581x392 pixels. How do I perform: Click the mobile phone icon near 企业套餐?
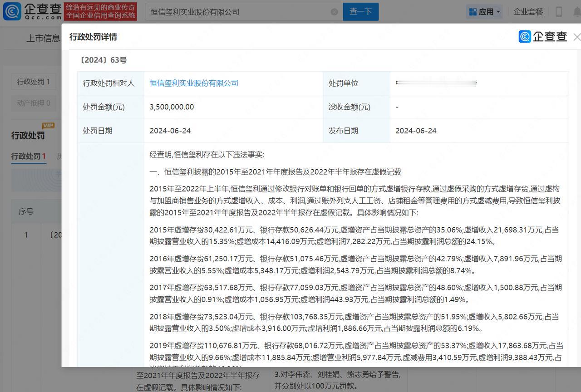pyautogui.click(x=559, y=11)
